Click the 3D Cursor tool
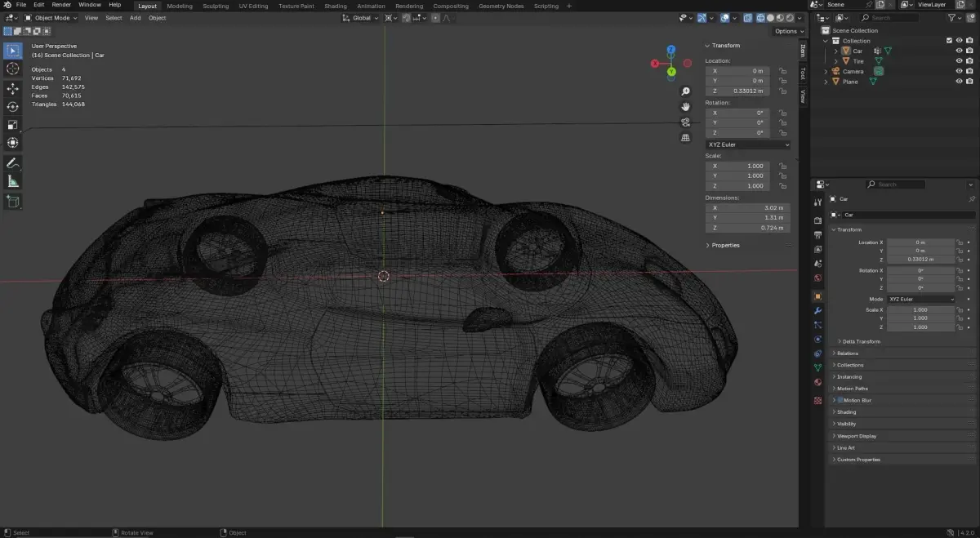This screenshot has height=538, width=980. [x=13, y=69]
